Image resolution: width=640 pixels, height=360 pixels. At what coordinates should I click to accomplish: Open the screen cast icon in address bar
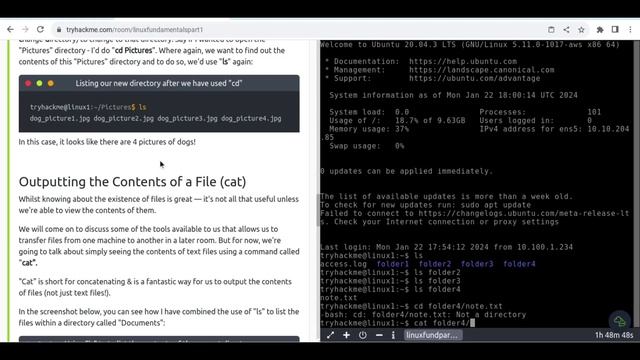[551, 29]
